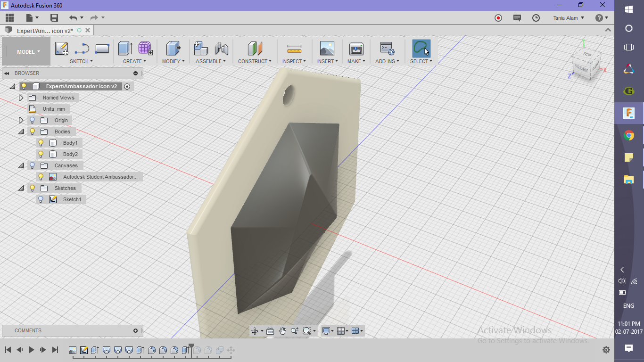
Task: Toggle visibility bulb of Body1
Action: 41,143
